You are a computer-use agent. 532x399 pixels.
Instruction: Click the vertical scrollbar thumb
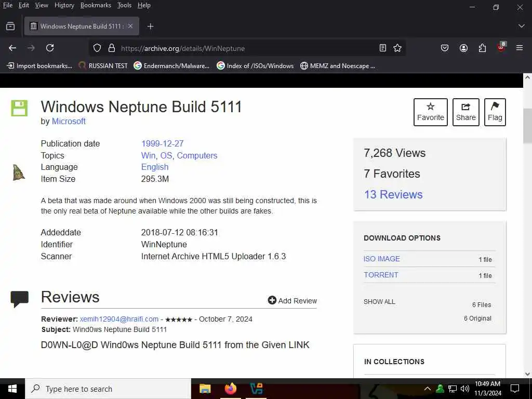coord(527,126)
